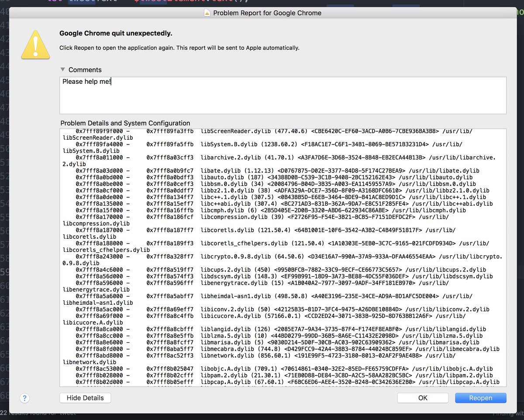Click the OK button
The image size is (524, 420).
(x=423, y=398)
